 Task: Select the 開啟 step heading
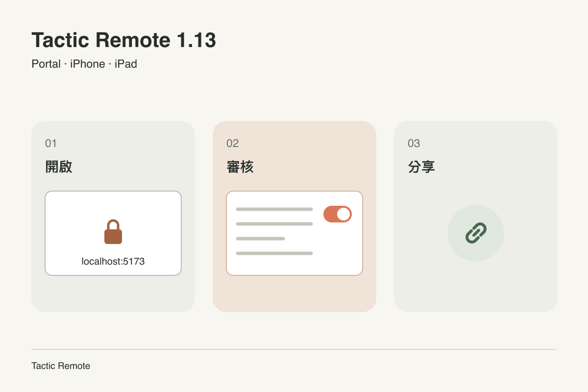pos(59,167)
